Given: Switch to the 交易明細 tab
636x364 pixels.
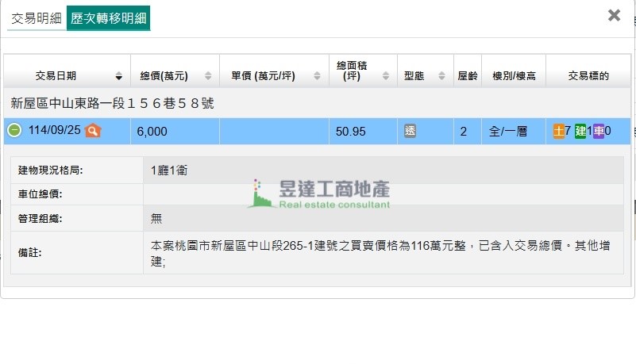Looking at the screenshot, I should pyautogui.click(x=36, y=18).
